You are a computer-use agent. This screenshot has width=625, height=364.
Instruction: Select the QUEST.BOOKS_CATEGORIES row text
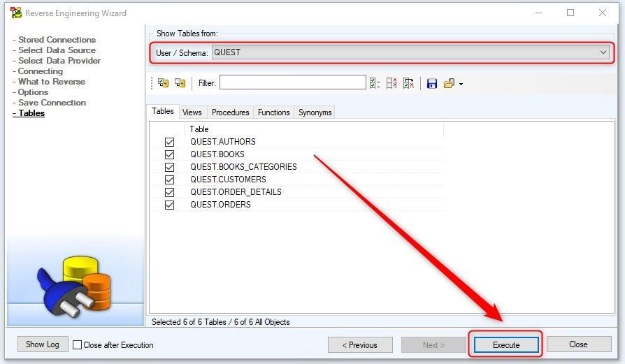(243, 167)
